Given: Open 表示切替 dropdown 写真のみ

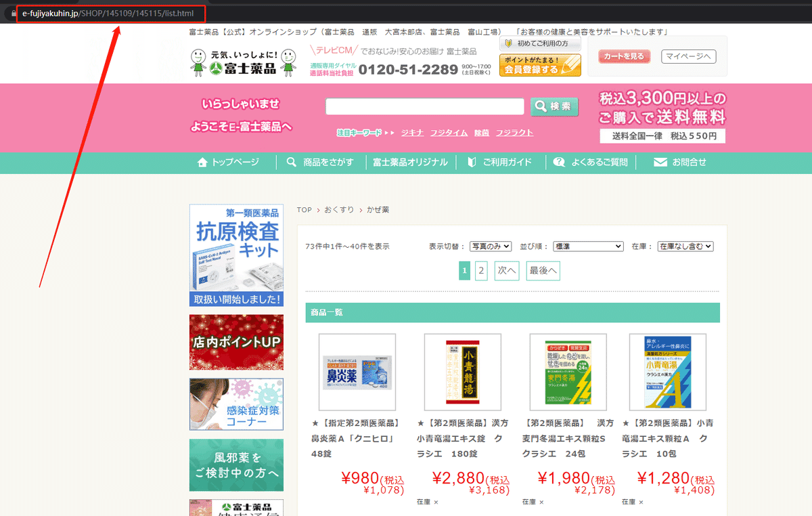Looking at the screenshot, I should pos(491,246).
